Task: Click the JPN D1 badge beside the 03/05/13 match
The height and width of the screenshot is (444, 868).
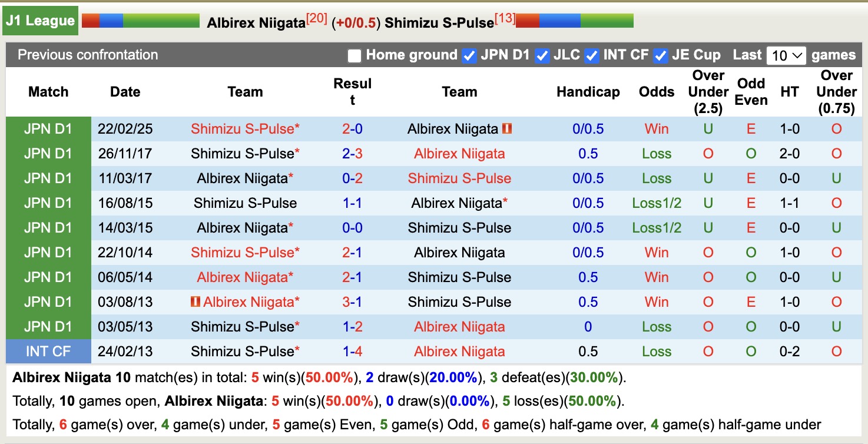Action: (x=49, y=326)
